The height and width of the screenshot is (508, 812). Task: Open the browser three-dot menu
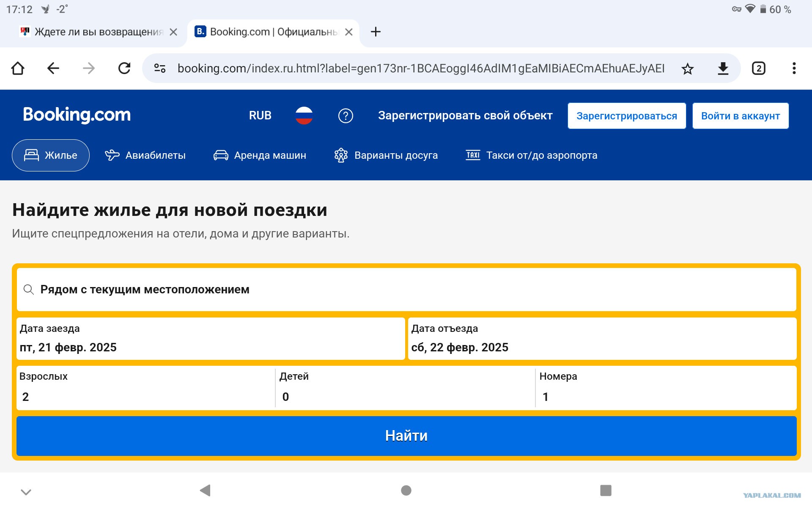pyautogui.click(x=794, y=69)
